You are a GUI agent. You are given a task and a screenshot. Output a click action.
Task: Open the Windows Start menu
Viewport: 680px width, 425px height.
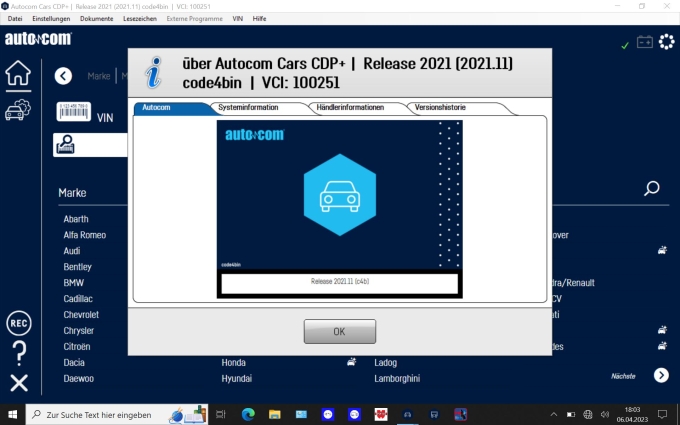(x=12, y=415)
